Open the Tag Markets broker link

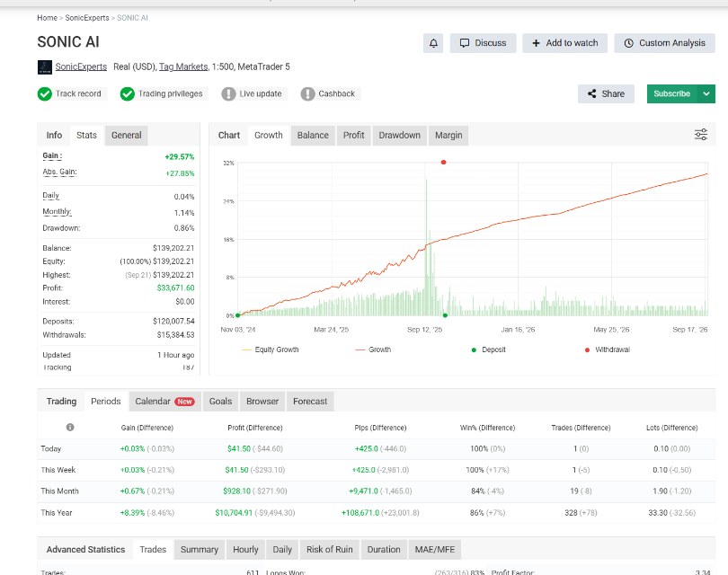pos(183,66)
